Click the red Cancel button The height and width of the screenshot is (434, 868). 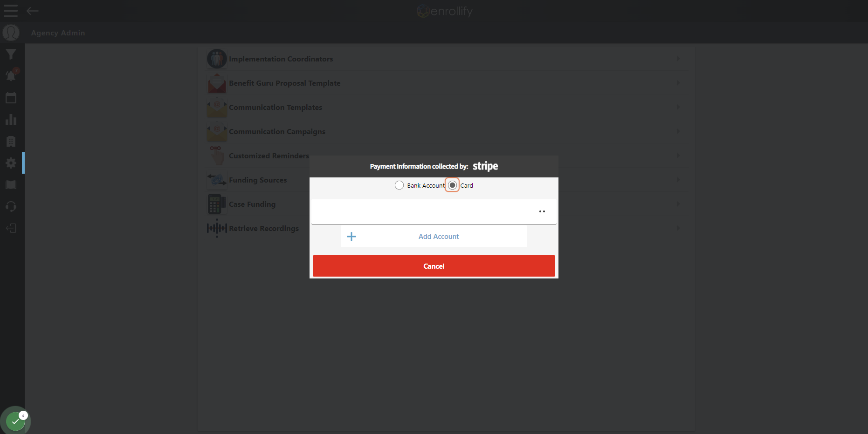(x=434, y=266)
